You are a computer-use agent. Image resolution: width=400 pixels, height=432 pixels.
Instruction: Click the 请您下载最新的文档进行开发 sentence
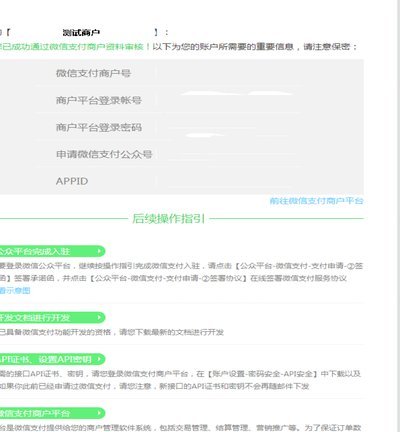pyautogui.click(x=172, y=332)
